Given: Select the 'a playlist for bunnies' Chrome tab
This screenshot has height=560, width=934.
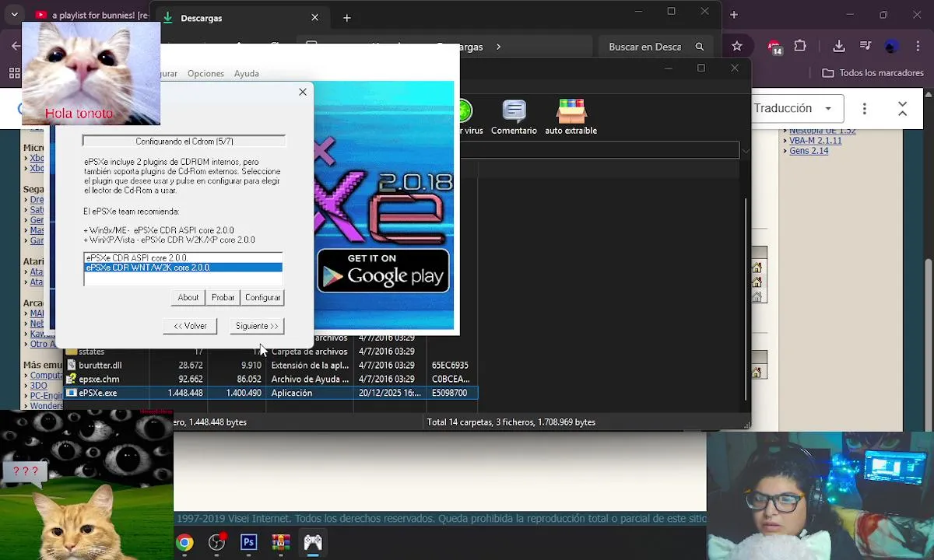Looking at the screenshot, I should [92, 15].
